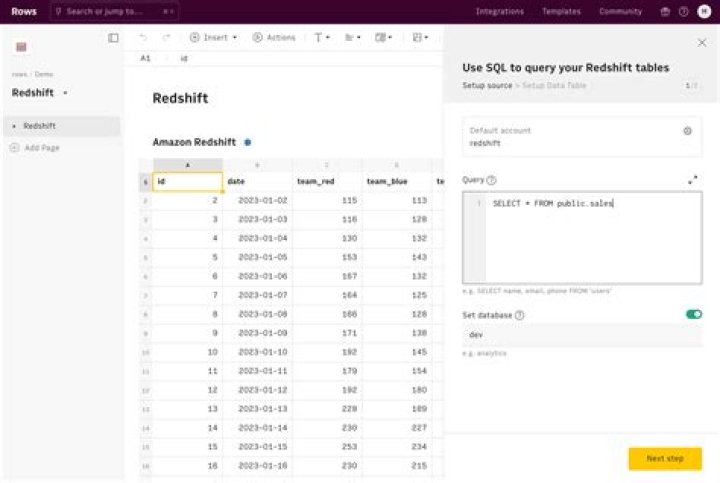Open the table layout dropdown
Image resolution: width=720 pixels, height=483 pixels.
(420, 38)
